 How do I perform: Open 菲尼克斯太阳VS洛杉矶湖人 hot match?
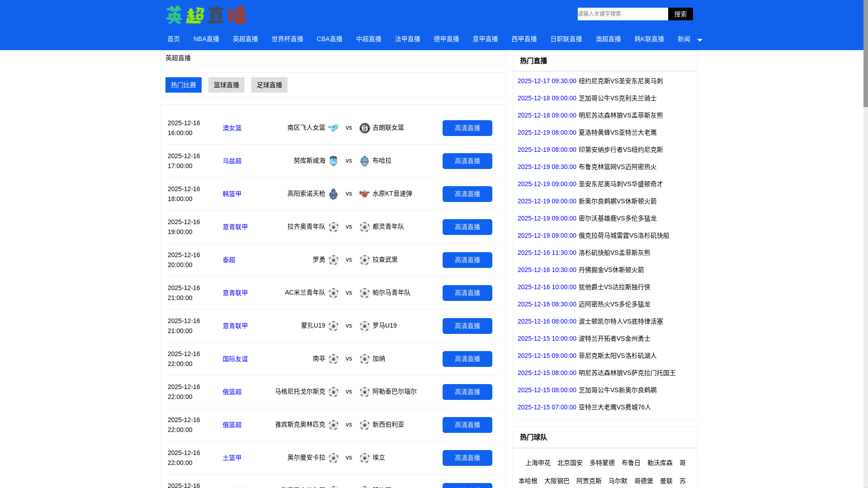tap(618, 356)
